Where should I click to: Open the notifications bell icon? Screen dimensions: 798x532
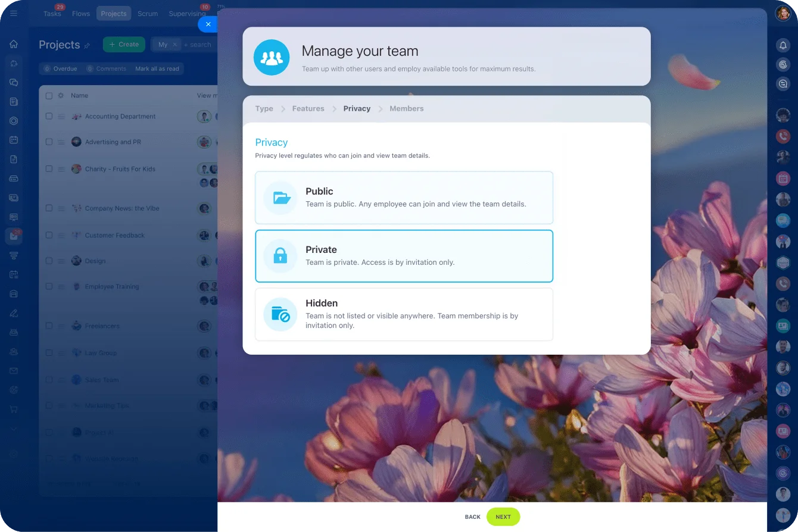point(783,45)
